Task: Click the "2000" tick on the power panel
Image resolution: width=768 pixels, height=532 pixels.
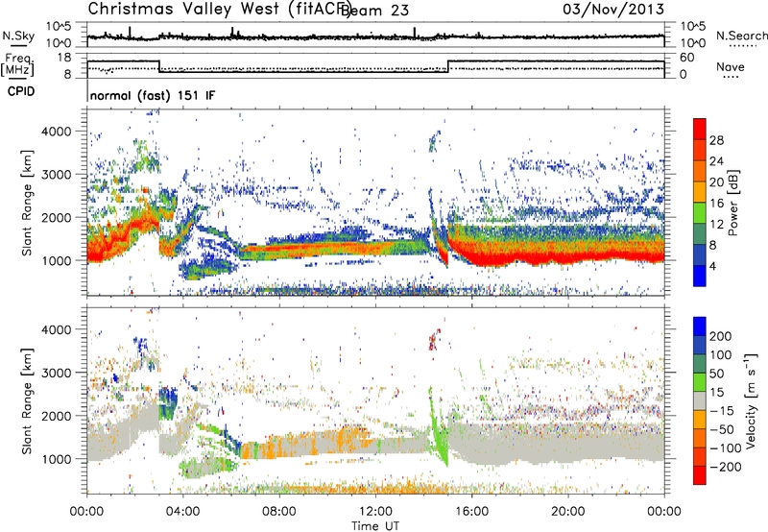Action: [57, 217]
